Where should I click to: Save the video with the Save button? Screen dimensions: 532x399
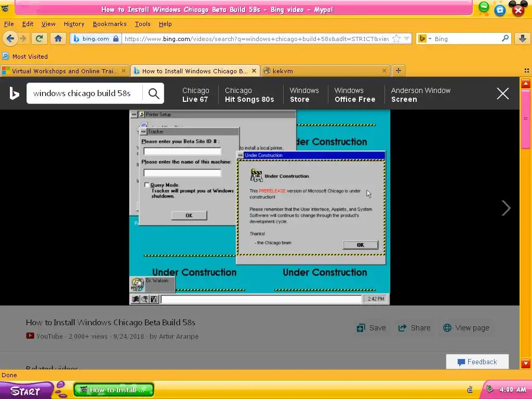click(371, 328)
